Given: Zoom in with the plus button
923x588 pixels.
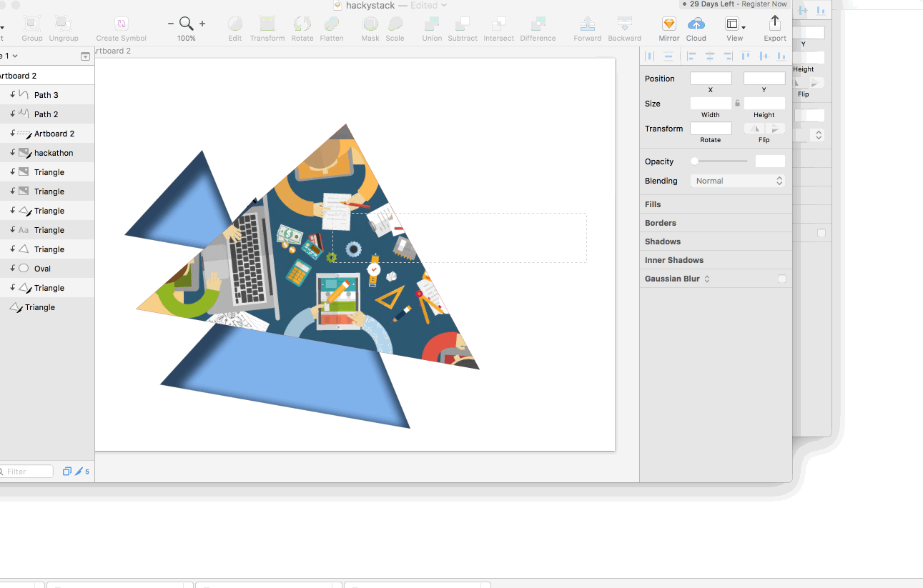Looking at the screenshot, I should click(x=202, y=24).
